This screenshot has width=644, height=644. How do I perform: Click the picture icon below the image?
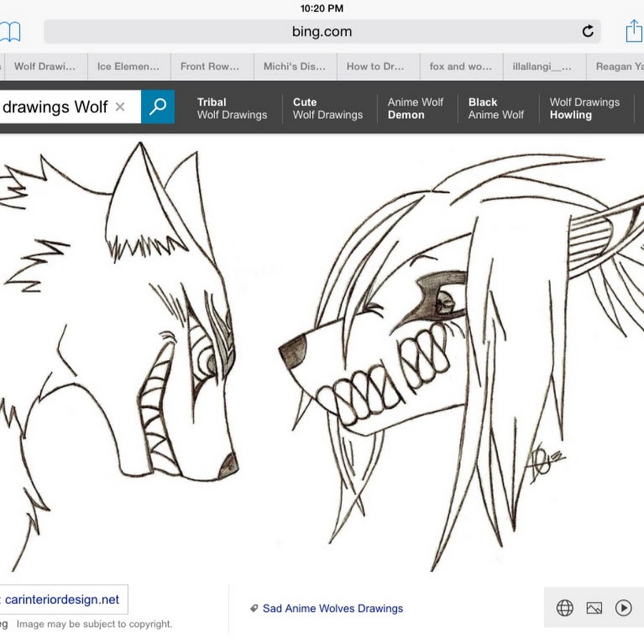pyautogui.click(x=594, y=608)
